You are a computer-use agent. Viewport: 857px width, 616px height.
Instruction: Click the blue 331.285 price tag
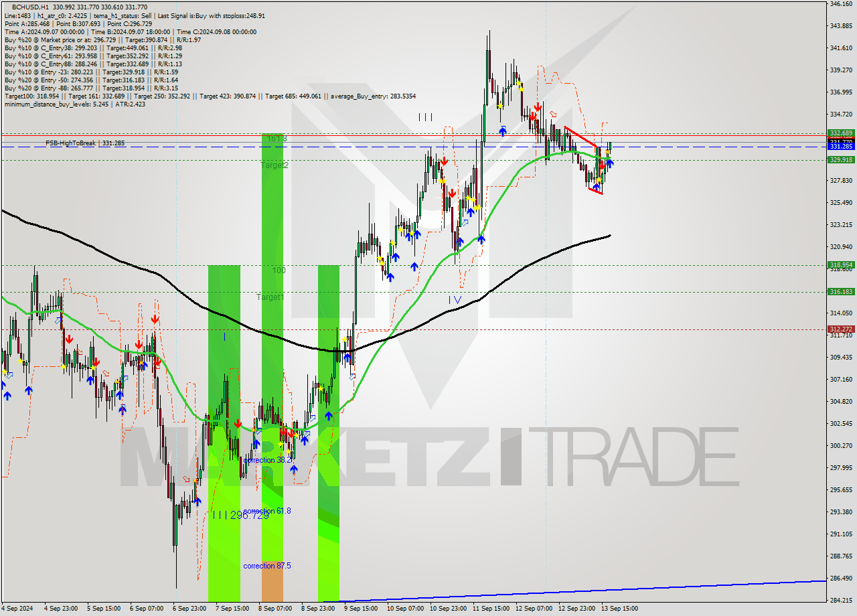(x=841, y=146)
